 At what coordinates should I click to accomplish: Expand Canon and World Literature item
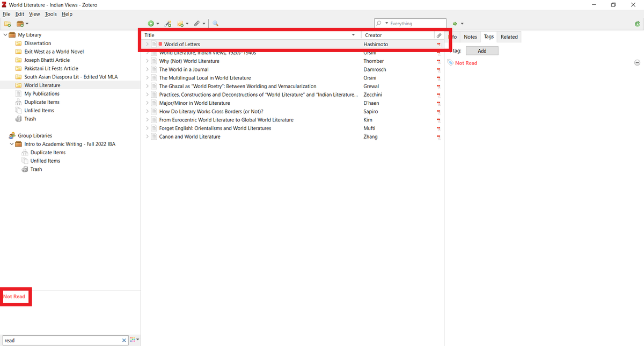(x=147, y=136)
